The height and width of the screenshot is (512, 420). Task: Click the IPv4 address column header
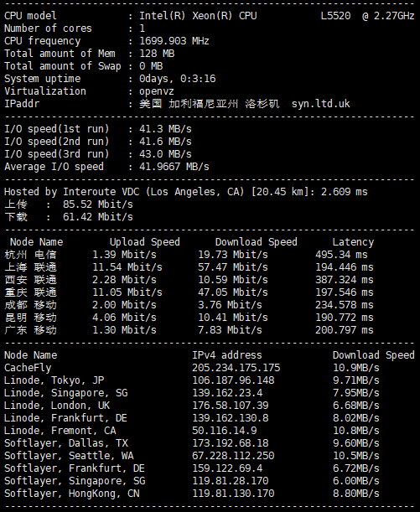(227, 355)
